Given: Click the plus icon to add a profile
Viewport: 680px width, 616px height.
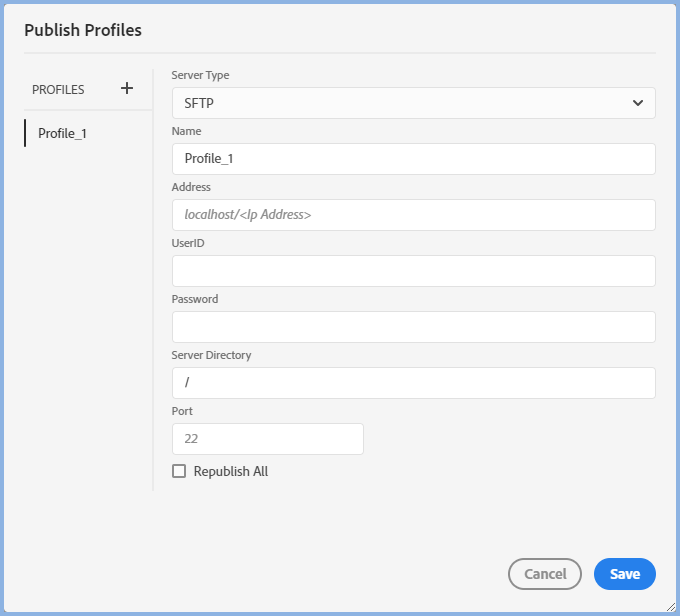Looking at the screenshot, I should [127, 88].
